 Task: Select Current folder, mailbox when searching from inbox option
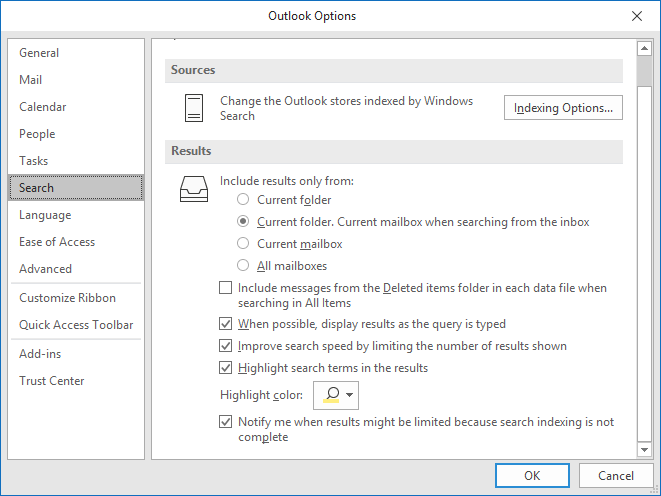243,221
